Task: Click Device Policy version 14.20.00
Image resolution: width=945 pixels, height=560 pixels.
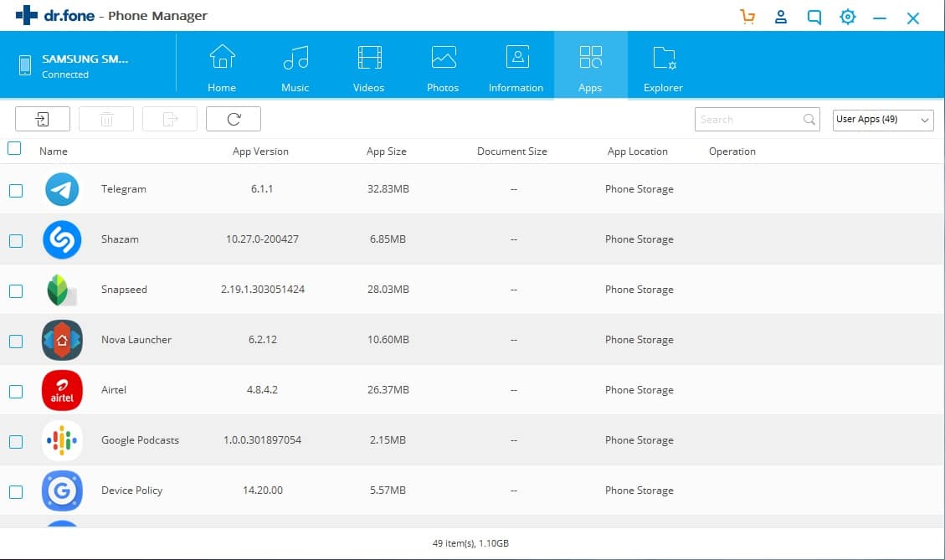Action: [263, 491]
